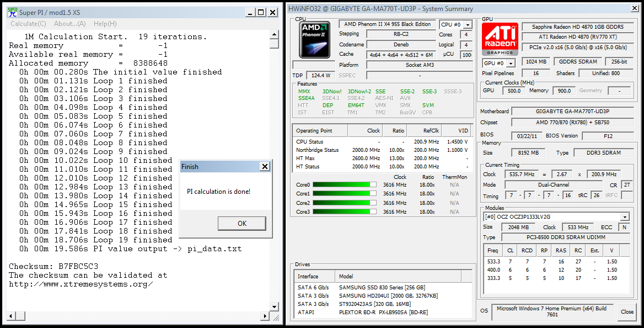644x328 pixels.
Task: Select the ST9320423AS drive row
Action: (382, 304)
